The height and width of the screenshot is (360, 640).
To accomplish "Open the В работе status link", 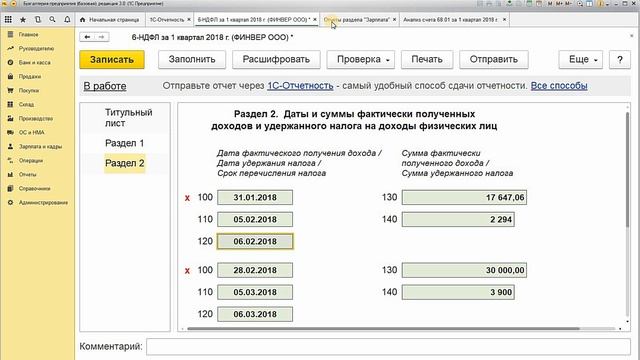I will pyautogui.click(x=105, y=86).
